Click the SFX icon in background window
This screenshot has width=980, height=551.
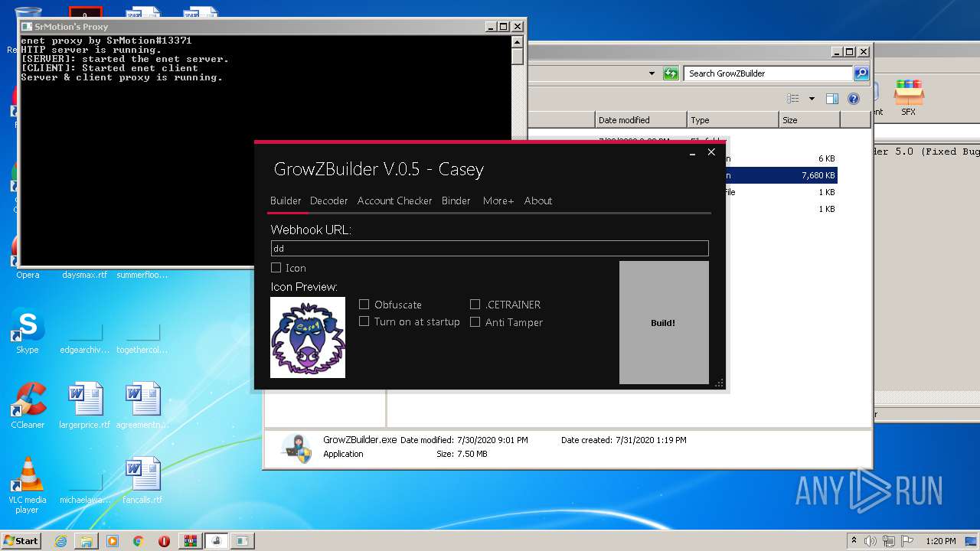point(909,96)
